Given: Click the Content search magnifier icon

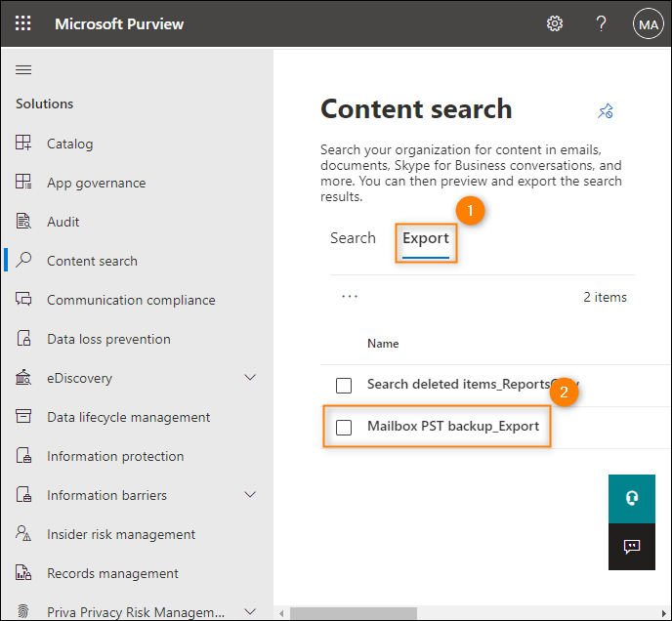Looking at the screenshot, I should pyautogui.click(x=23, y=260).
